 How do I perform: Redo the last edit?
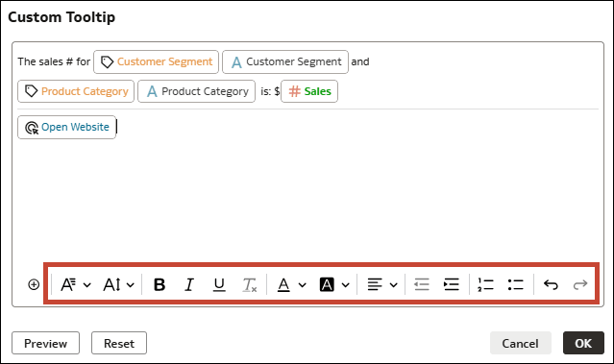click(580, 284)
